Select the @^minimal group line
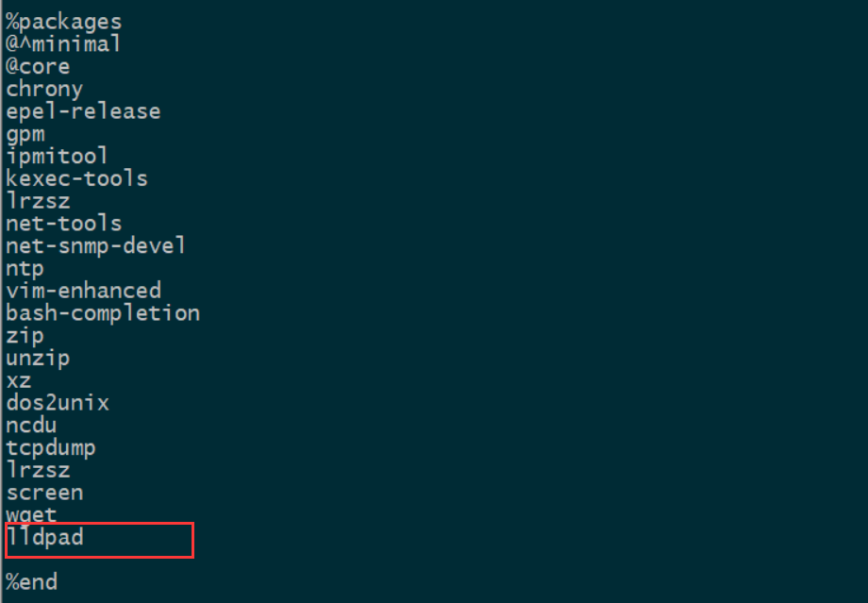The image size is (868, 603). (x=63, y=44)
